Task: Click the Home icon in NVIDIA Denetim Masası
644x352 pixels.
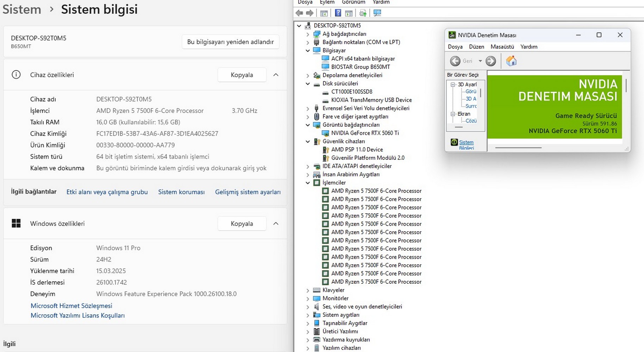Action: [511, 61]
